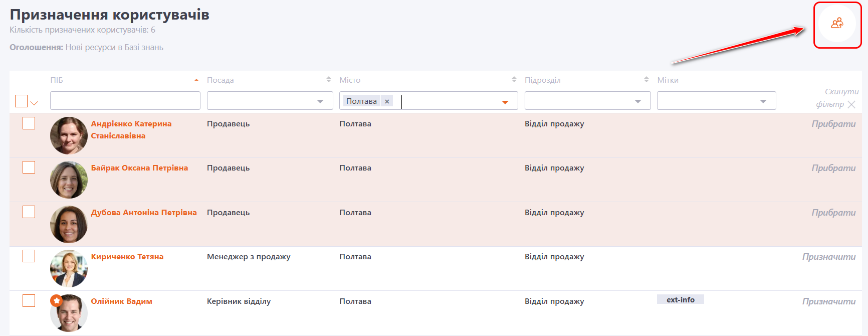Expand the Мітки filter dropdown
This screenshot has height=336, width=868.
click(x=763, y=101)
